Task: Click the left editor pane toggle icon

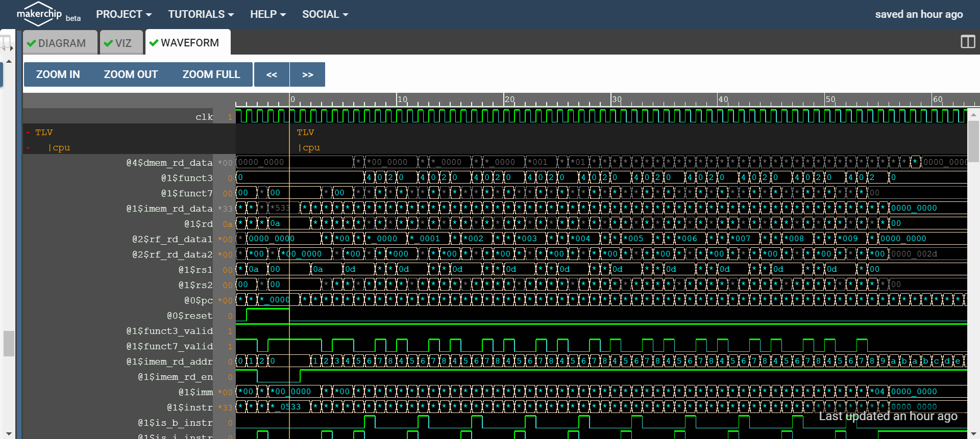Action: coord(6,43)
